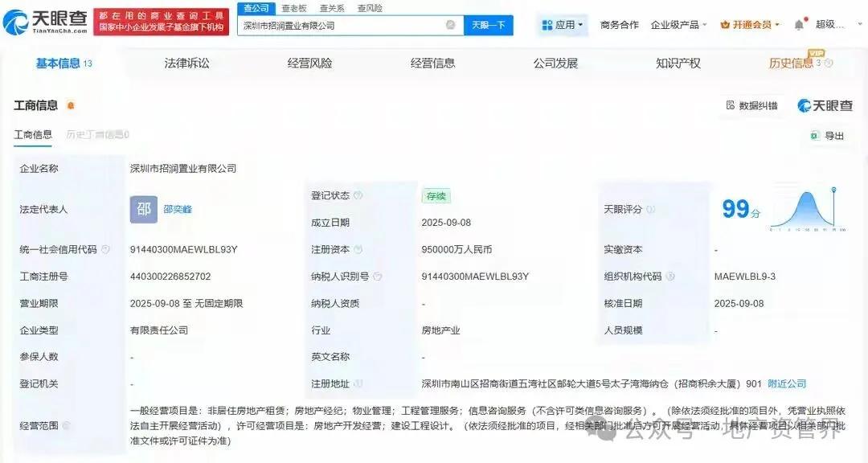Open the 应用 apps dropdown
Screen dimensions: 868x463
pos(562,25)
